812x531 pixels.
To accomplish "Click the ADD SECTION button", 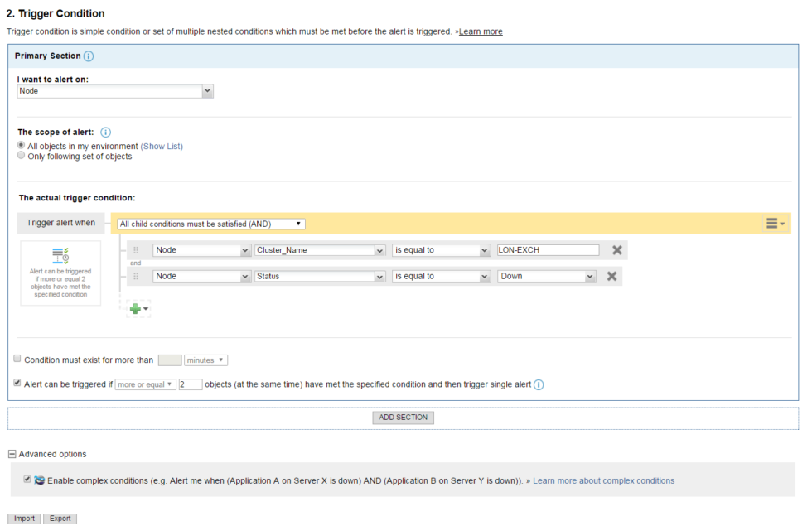I will click(x=403, y=418).
